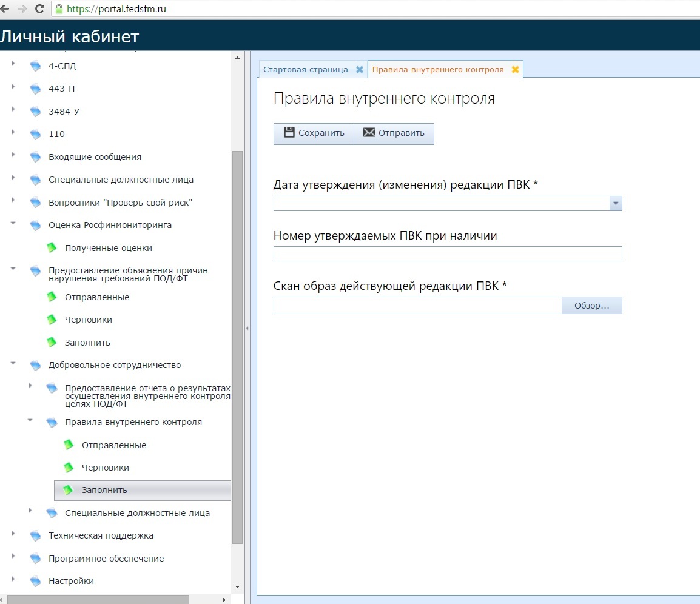Collapse Правила внутреннего контроля tree node
This screenshot has height=604, width=700.
pyautogui.click(x=30, y=420)
